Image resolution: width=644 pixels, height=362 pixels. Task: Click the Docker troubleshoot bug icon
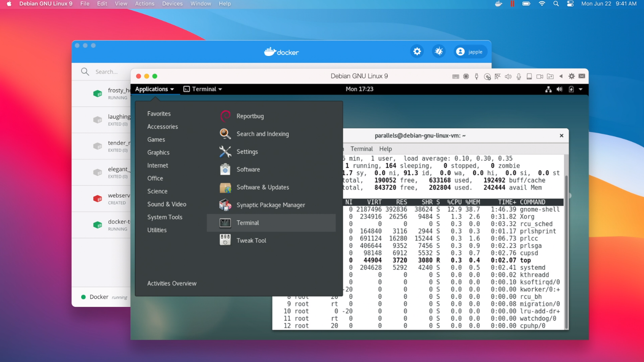(x=439, y=51)
